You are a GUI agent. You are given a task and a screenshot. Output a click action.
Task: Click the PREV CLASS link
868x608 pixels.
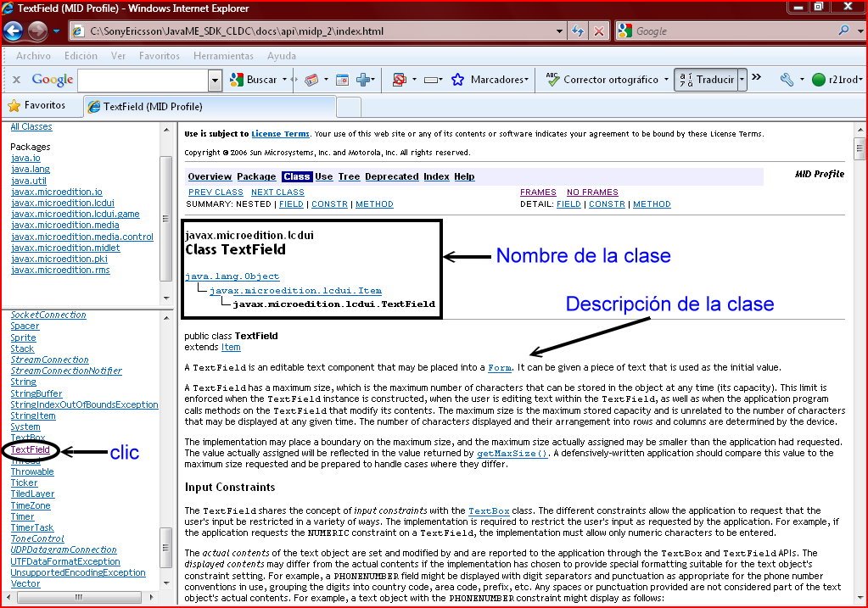click(x=216, y=192)
